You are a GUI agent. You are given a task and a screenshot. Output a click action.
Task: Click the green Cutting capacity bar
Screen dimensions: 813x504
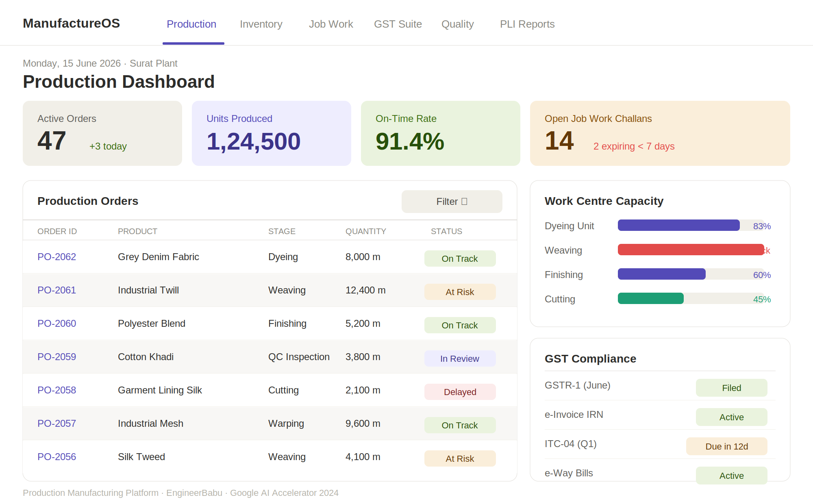651,298
